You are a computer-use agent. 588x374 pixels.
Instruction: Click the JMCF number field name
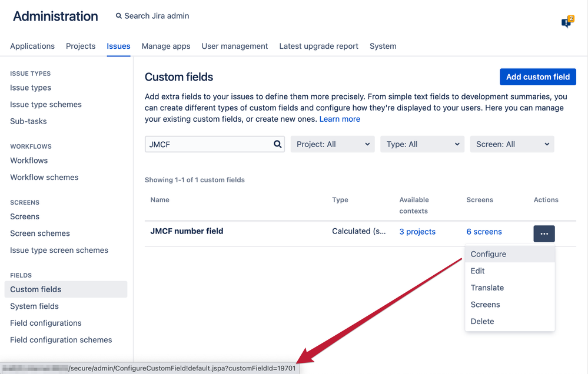click(x=187, y=231)
